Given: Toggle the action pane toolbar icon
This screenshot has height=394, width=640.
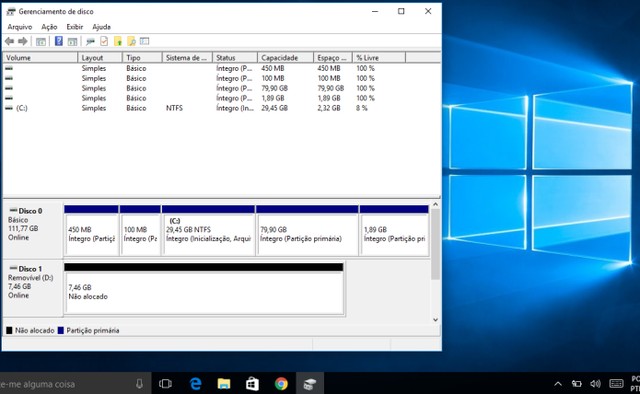Looking at the screenshot, I should (72, 41).
